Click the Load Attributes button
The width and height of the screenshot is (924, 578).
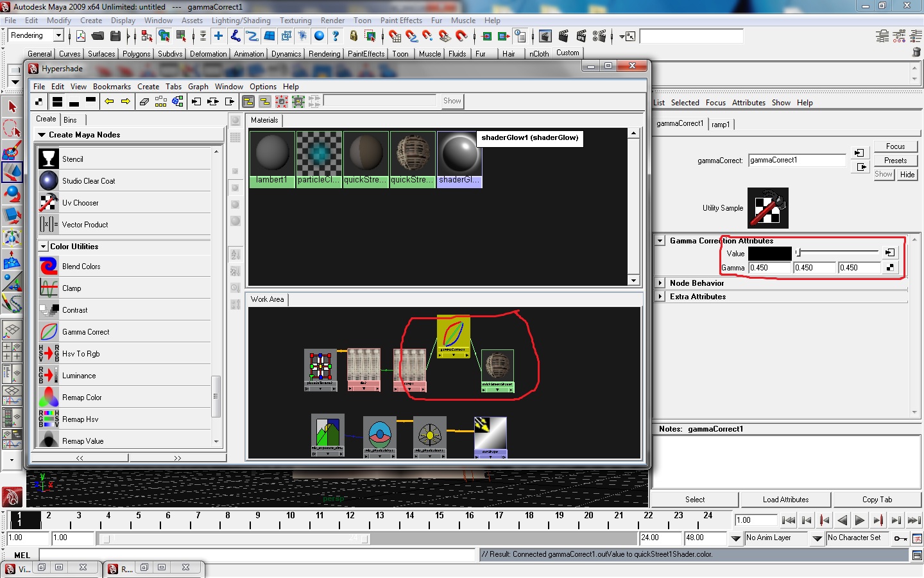coord(785,500)
